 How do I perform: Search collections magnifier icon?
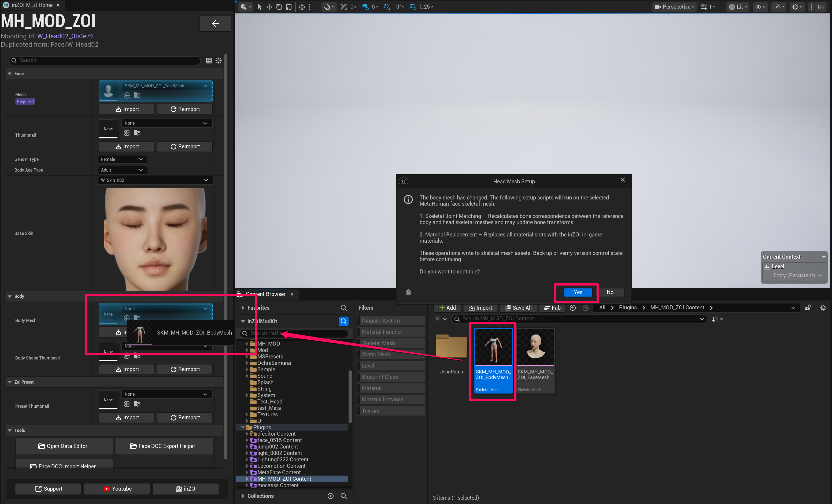(x=343, y=496)
